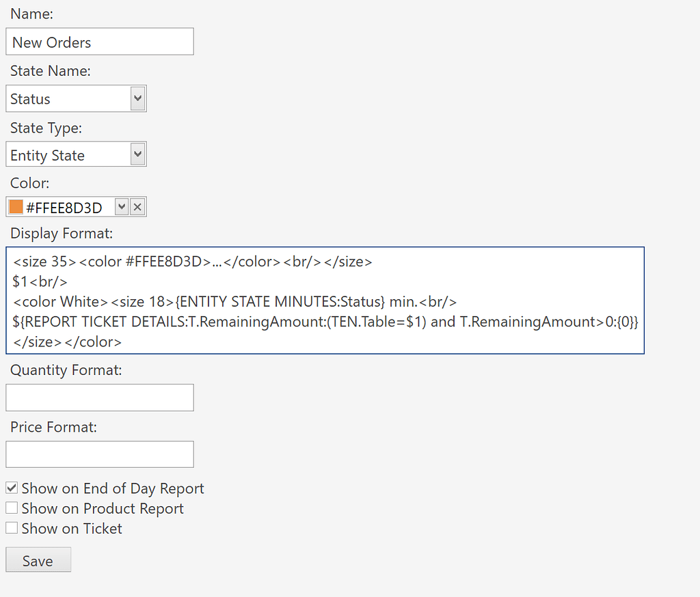Screen dimensions: 700x597
Task: Click the orange color swatch
Action: point(14,206)
